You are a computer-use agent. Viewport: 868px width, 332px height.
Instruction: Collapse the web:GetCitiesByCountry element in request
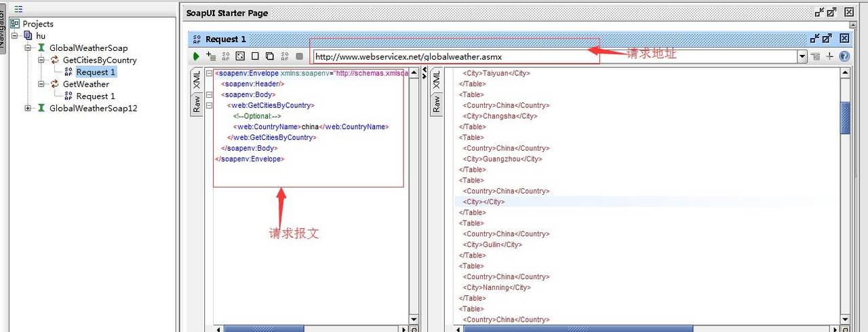coord(209,105)
